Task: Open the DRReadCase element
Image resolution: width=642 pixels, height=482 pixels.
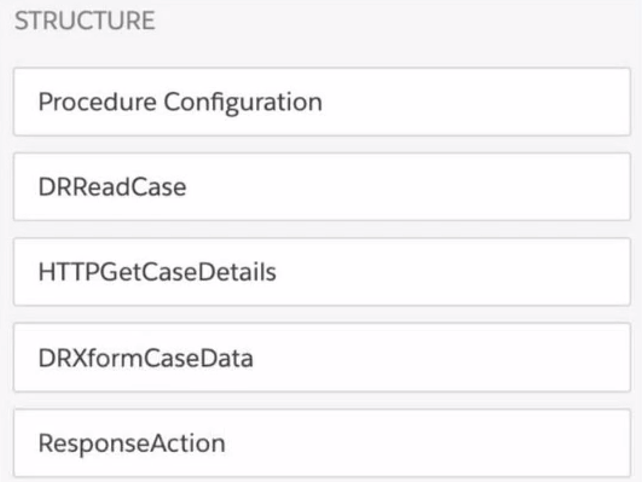Action: (321, 186)
